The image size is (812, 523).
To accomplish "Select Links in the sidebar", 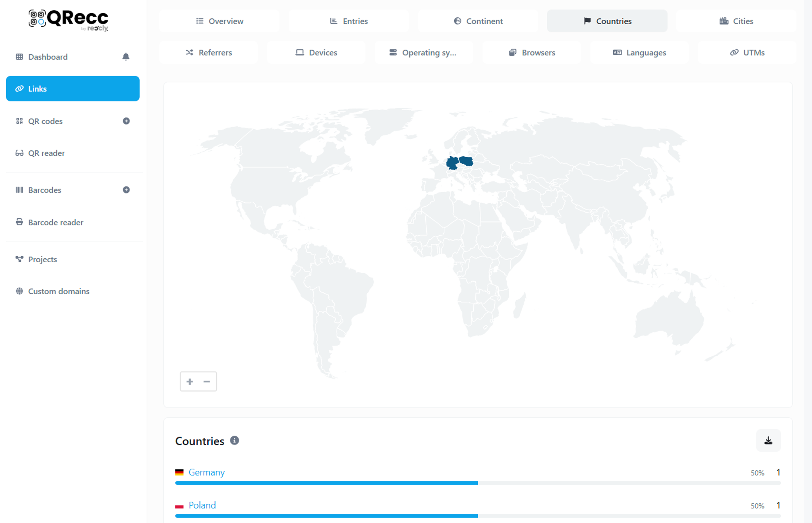I will coord(73,89).
